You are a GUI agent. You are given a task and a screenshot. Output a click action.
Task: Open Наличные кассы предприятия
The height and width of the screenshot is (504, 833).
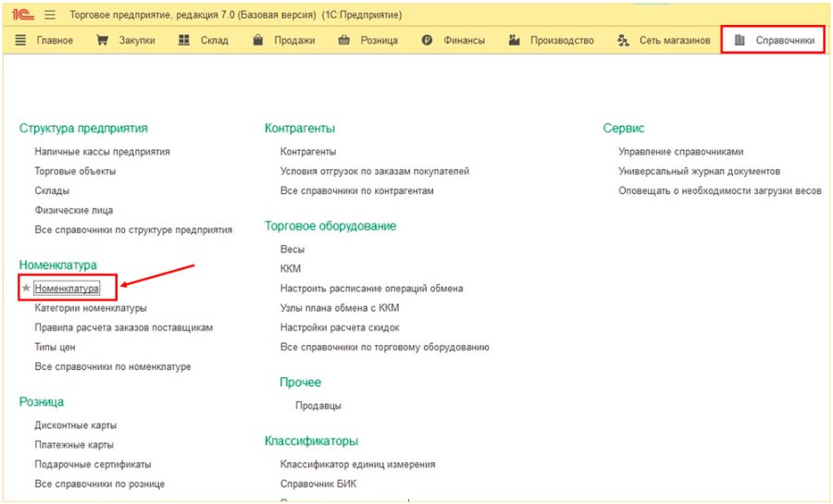pyautogui.click(x=103, y=152)
